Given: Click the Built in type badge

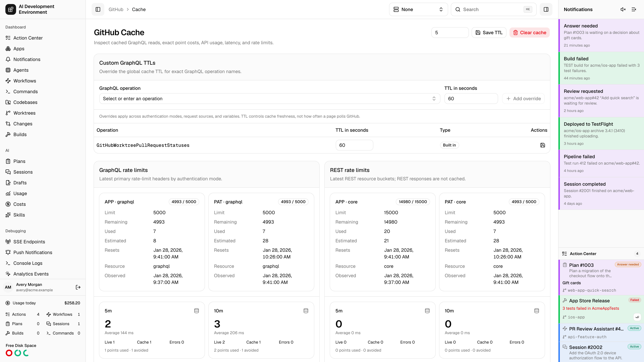Looking at the screenshot, I should (x=449, y=145).
